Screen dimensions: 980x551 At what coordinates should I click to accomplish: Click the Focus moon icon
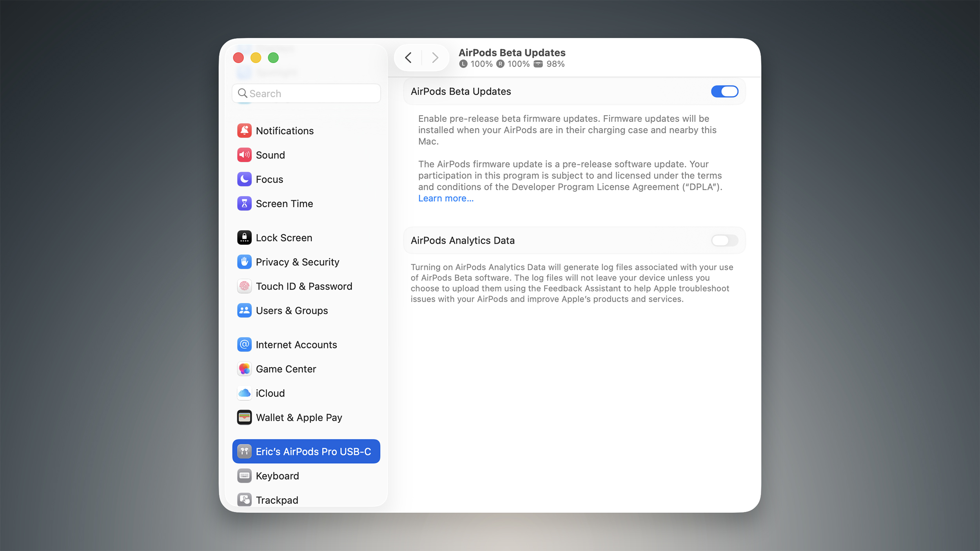pos(244,179)
